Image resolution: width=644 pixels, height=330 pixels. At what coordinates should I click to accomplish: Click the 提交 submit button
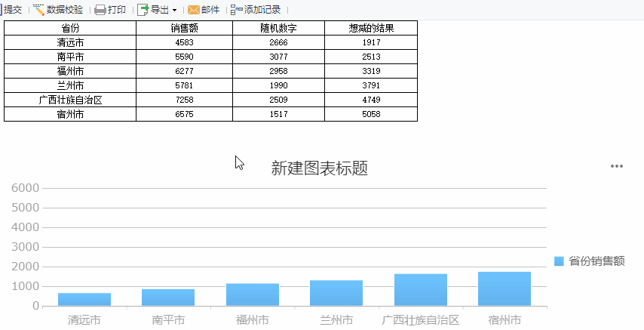(x=11, y=10)
